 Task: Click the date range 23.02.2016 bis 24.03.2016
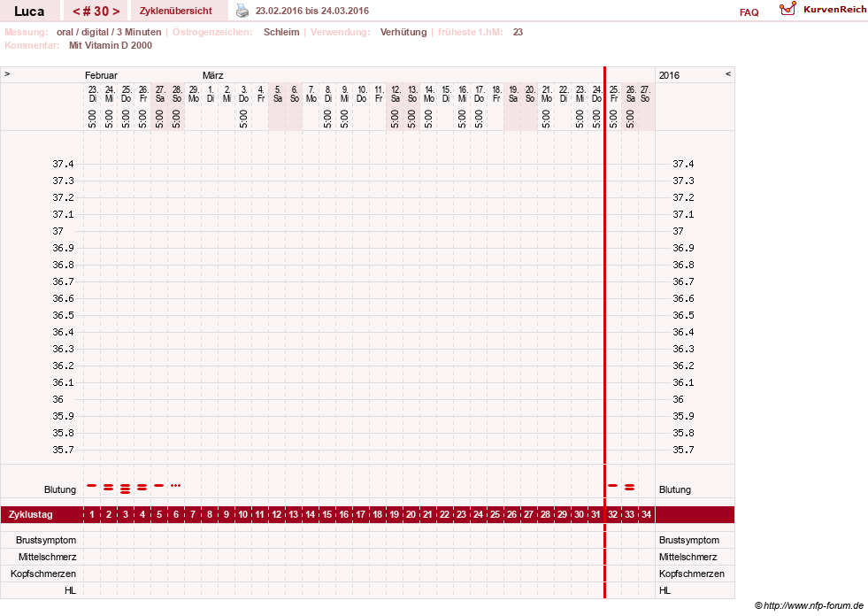312,11
